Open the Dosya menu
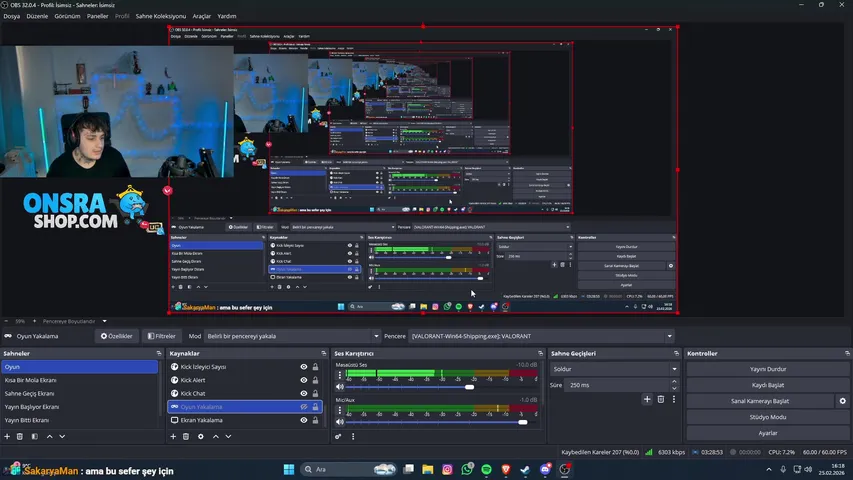The height and width of the screenshot is (480, 853). 11,16
